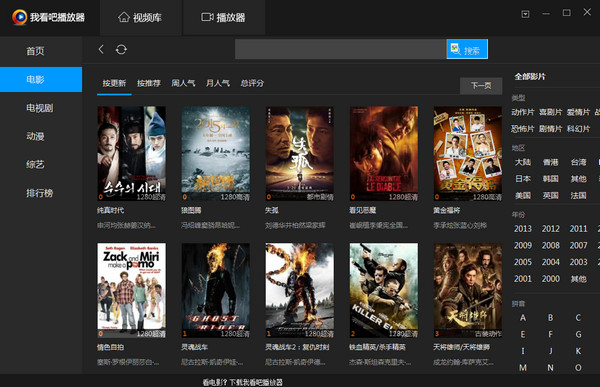Sort movies by 总评分
The image size is (600, 387).
[252, 83]
